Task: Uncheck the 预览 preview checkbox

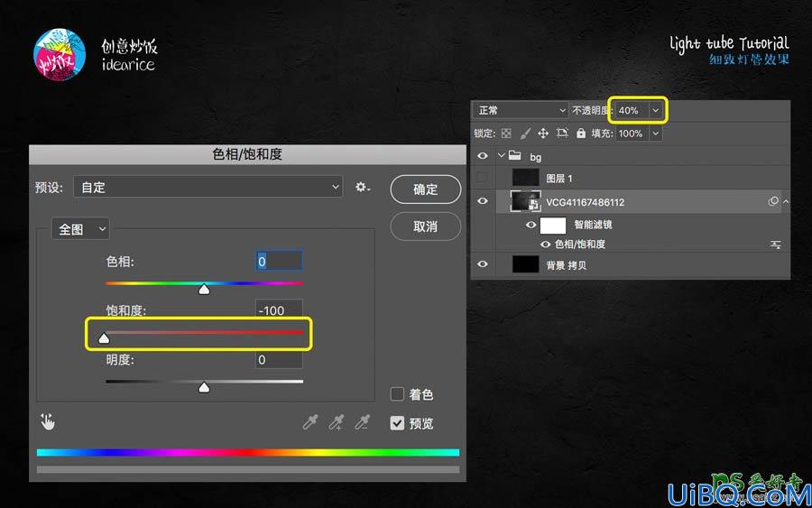Action: [x=397, y=423]
